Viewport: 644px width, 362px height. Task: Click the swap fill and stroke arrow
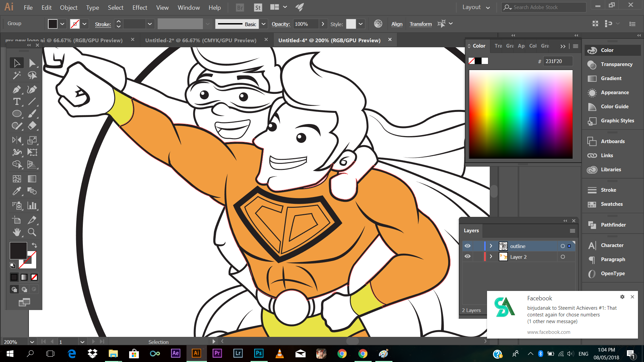[34, 245]
